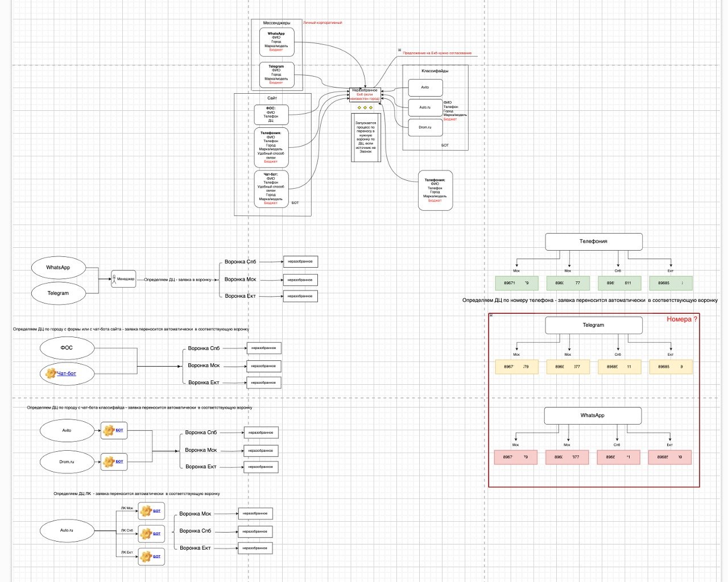Select неразобранное box after Auto.ru's Воронка Мск
This screenshot has height=582, width=728.
tap(255, 513)
